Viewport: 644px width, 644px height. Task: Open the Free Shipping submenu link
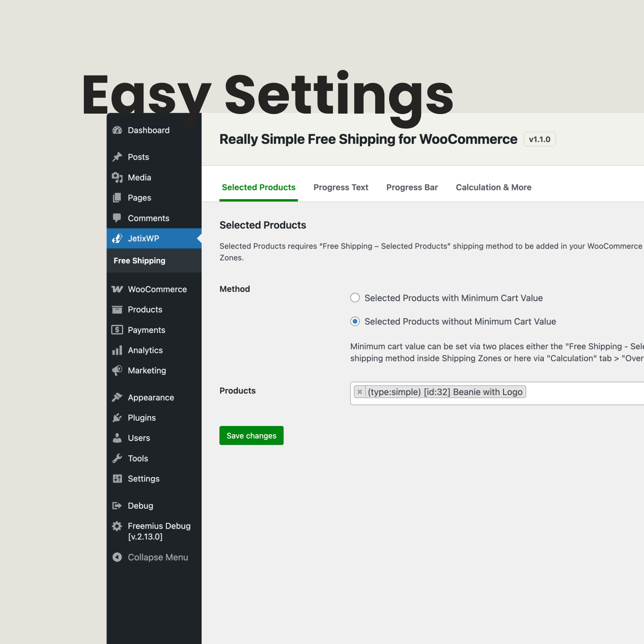(x=140, y=261)
